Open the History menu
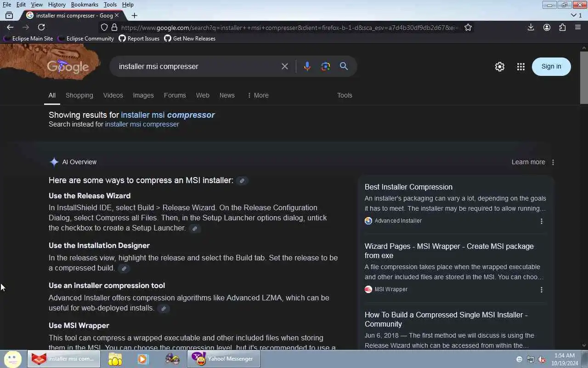 click(57, 5)
